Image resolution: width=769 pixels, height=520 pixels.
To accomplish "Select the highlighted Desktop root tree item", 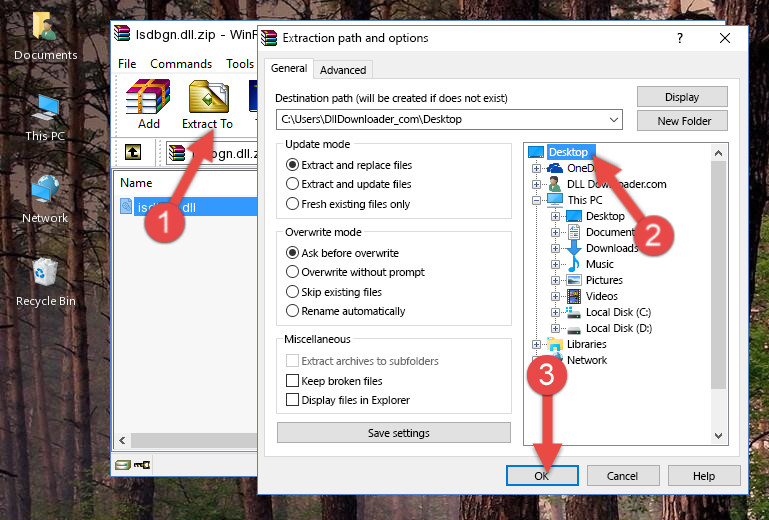I will (x=567, y=152).
